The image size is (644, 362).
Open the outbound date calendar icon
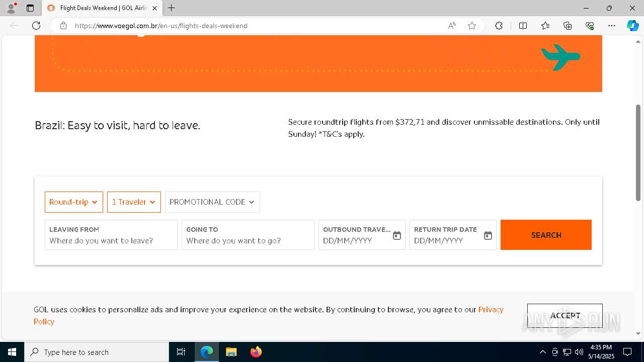tap(397, 235)
